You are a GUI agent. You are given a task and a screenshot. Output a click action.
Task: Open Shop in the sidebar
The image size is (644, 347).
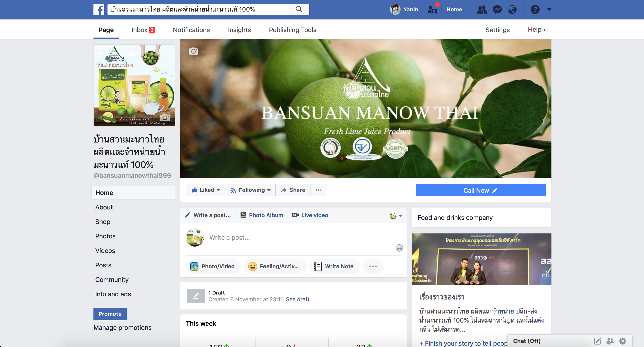[103, 222]
